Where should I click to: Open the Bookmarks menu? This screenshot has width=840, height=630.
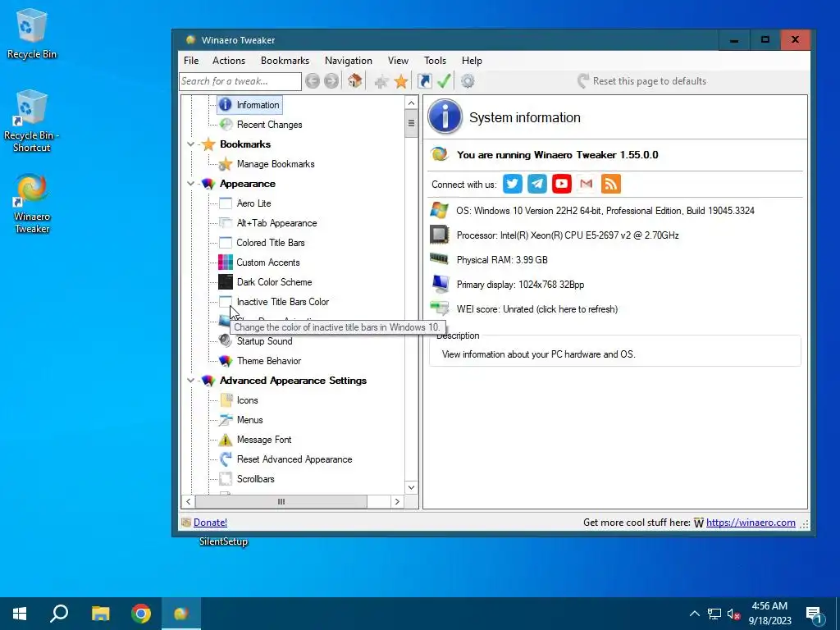pos(285,61)
